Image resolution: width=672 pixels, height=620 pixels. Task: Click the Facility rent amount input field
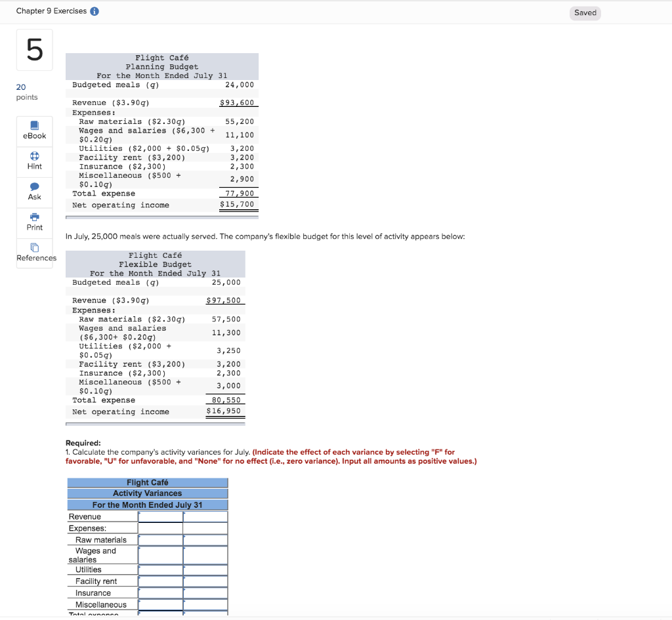[161, 581]
